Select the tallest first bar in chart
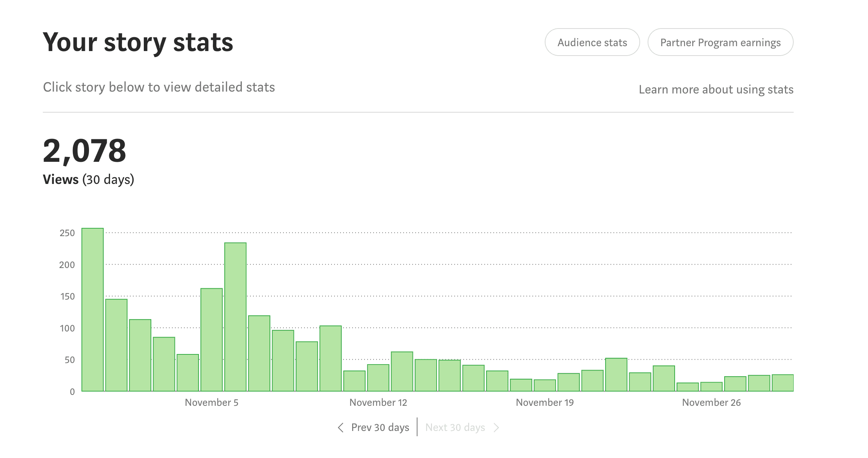Viewport: 868px width, 458px height. tap(92, 310)
